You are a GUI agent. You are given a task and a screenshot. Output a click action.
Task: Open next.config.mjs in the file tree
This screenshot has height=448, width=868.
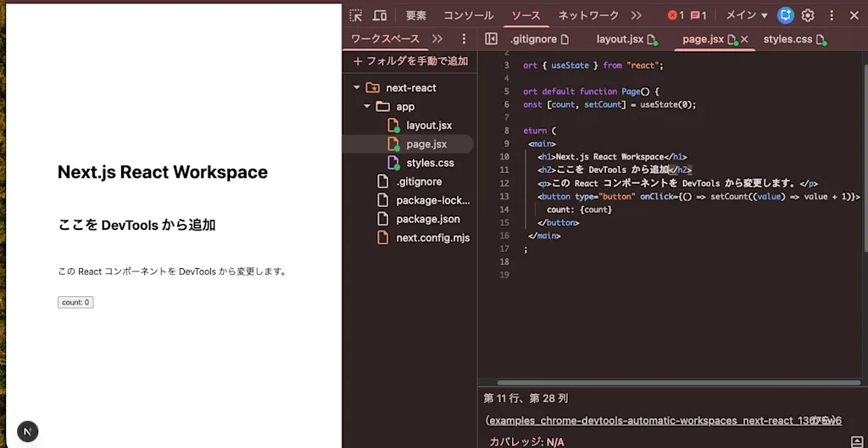433,238
